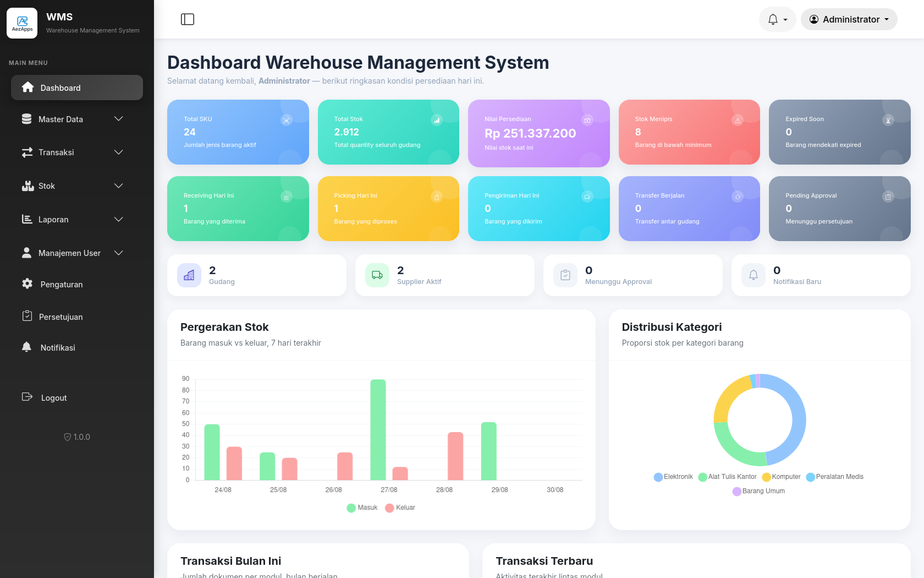Viewport: 924px width, 578px height.
Task: Click the Menunggu Approval clipboard icon
Action: coord(565,275)
